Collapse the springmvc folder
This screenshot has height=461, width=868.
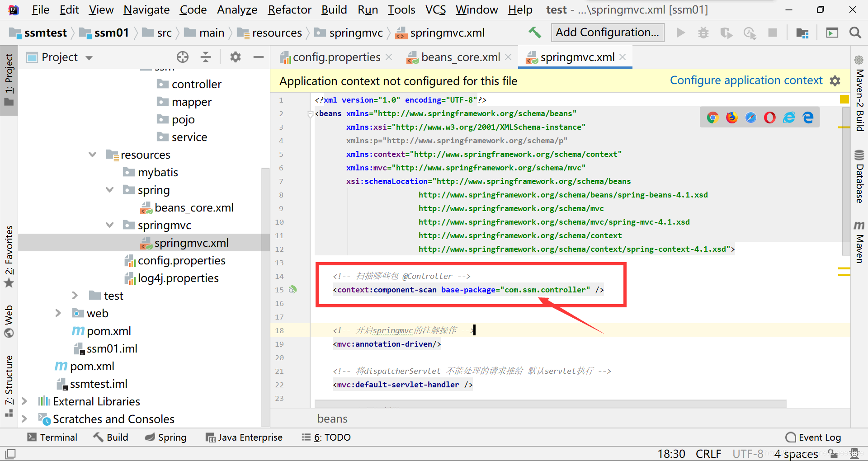(109, 225)
